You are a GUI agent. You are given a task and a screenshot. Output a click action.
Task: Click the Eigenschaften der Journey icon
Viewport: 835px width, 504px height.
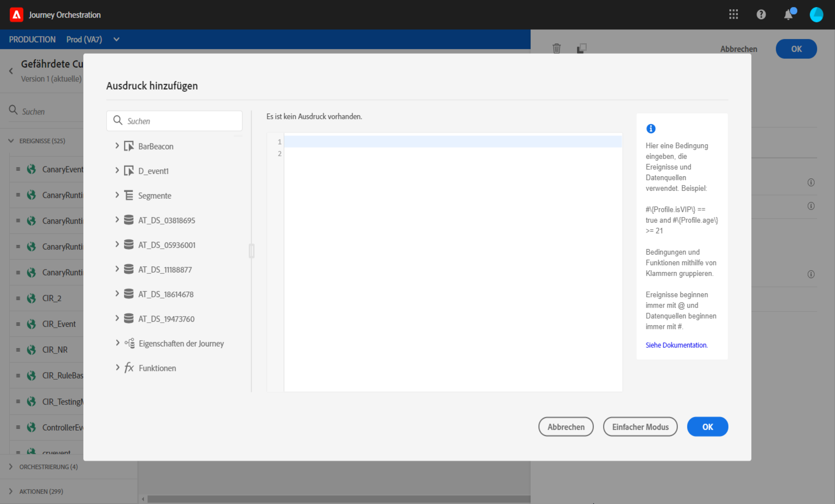pos(129,343)
